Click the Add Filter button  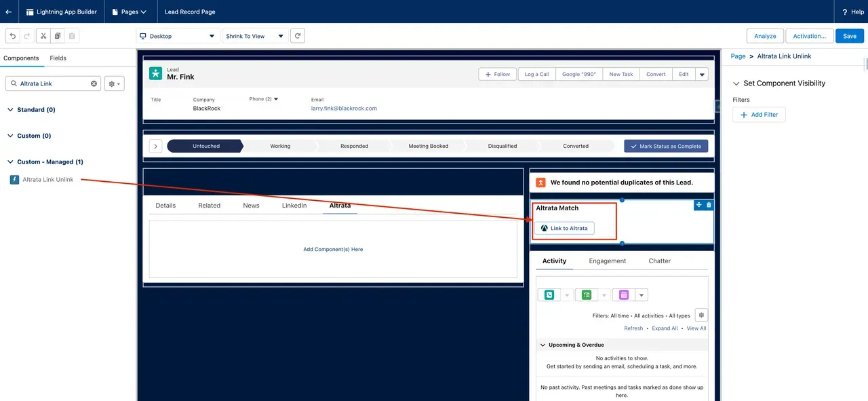[759, 115]
